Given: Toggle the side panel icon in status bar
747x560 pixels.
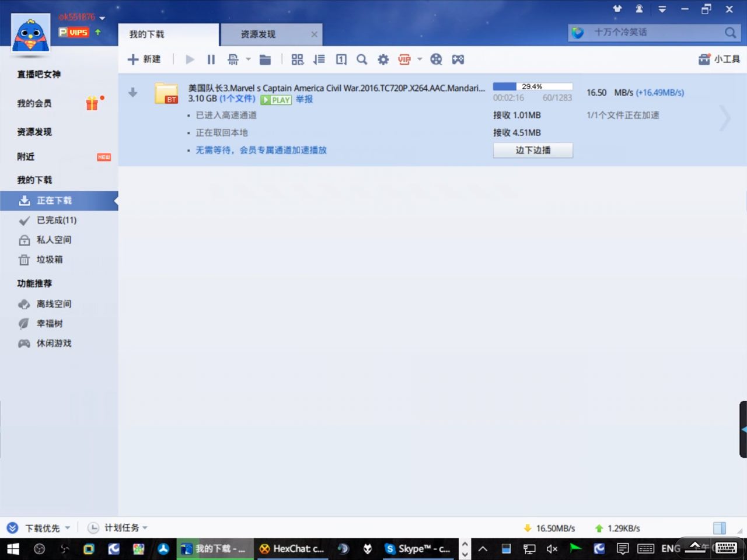Looking at the screenshot, I should tap(720, 528).
